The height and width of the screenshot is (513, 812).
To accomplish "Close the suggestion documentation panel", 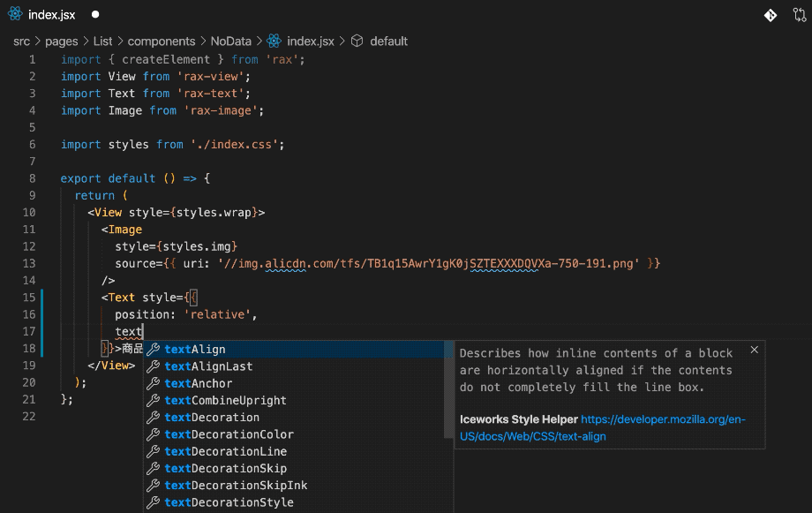I will 755,350.
